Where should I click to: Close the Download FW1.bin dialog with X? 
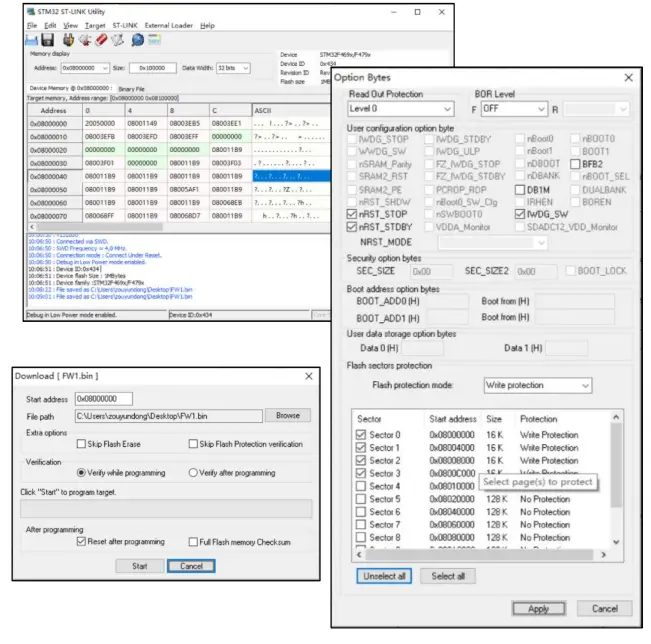point(309,376)
